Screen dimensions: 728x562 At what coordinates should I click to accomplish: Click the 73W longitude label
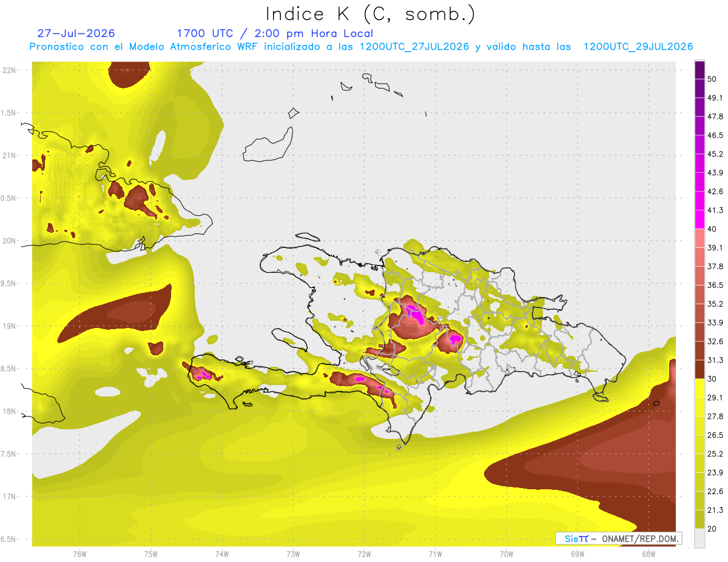pos(293,554)
